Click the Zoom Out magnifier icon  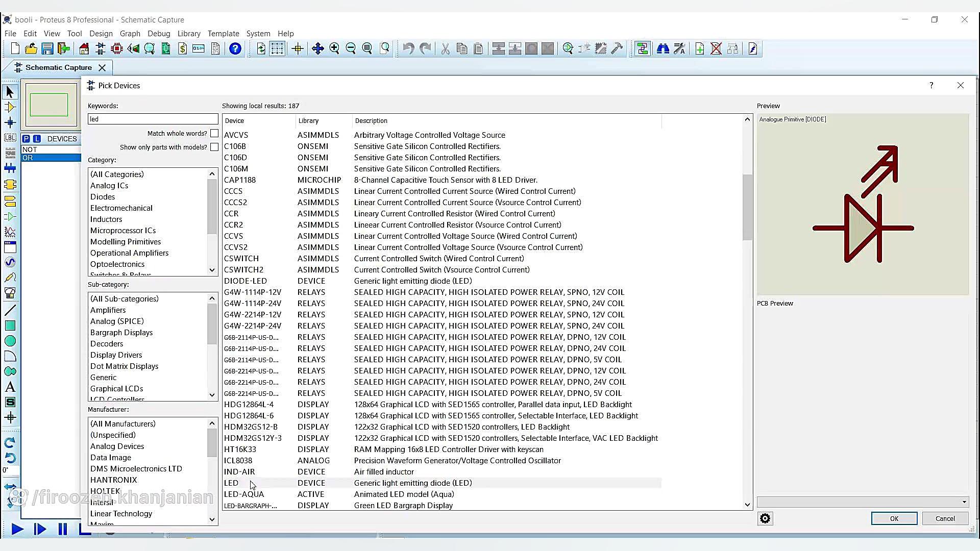351,48
